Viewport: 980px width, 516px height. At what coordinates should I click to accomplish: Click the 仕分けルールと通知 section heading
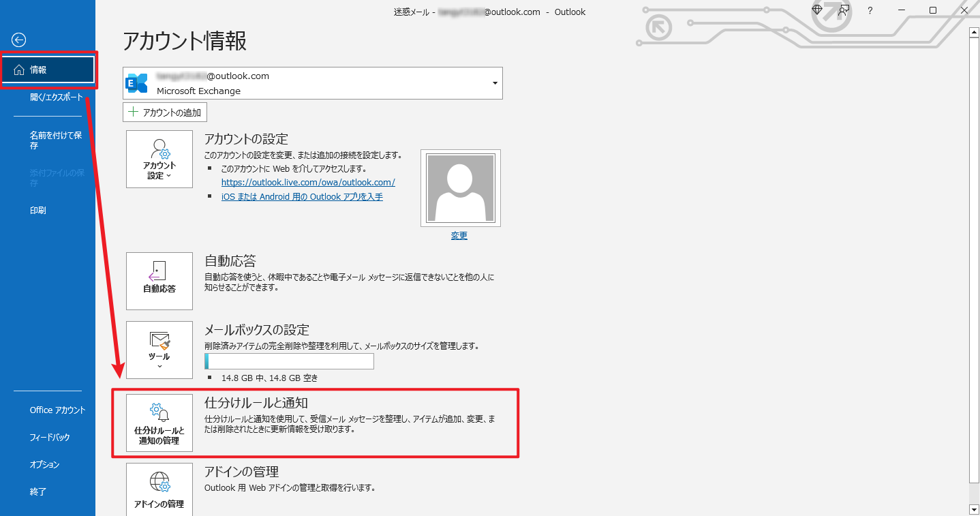click(256, 403)
